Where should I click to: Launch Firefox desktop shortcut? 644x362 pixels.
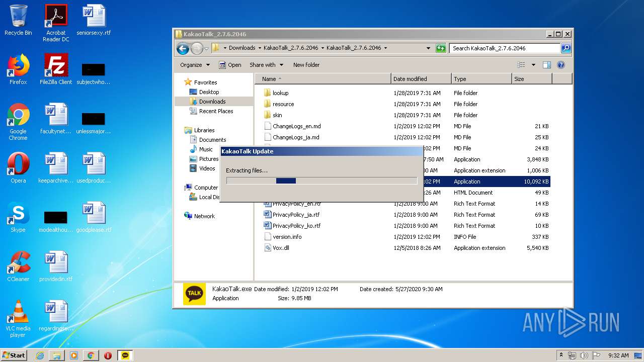[18, 69]
